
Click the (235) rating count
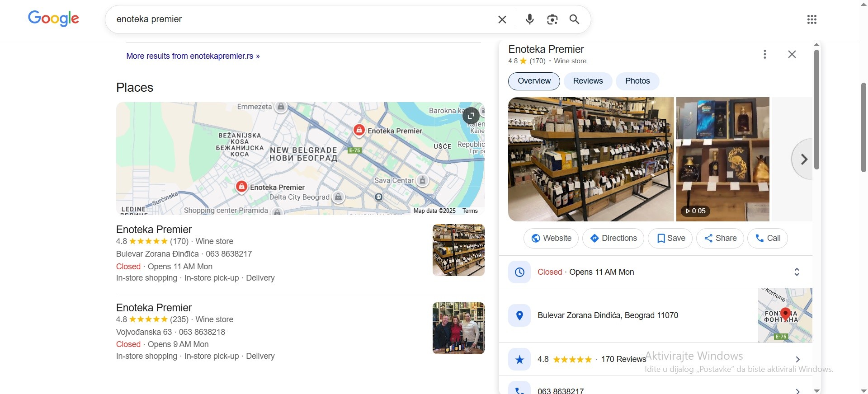coord(179,319)
